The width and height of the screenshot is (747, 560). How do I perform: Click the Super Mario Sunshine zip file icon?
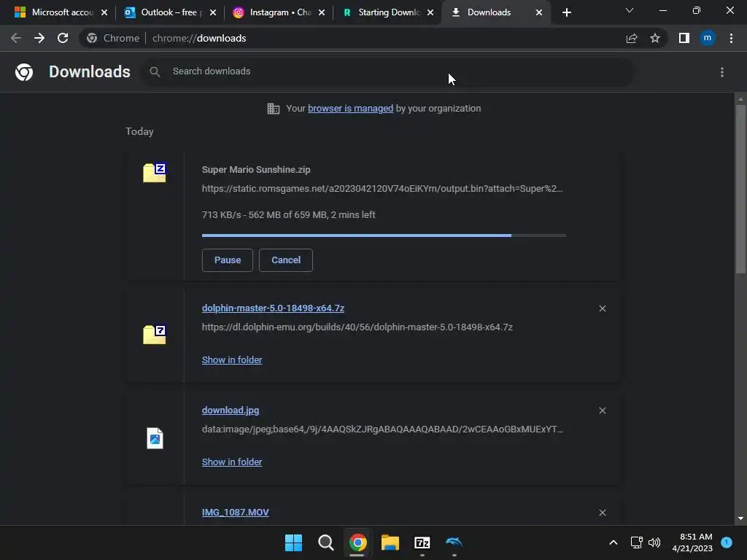(155, 172)
